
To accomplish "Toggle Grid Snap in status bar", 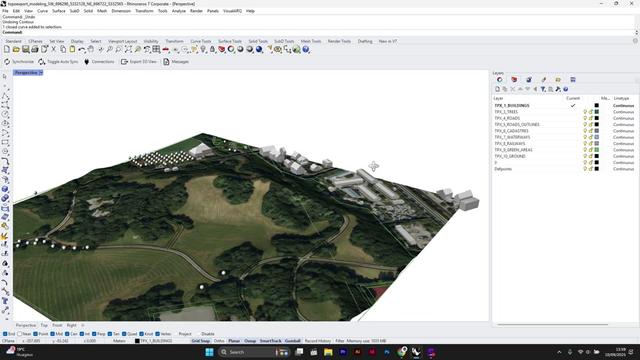I will [x=200, y=341].
